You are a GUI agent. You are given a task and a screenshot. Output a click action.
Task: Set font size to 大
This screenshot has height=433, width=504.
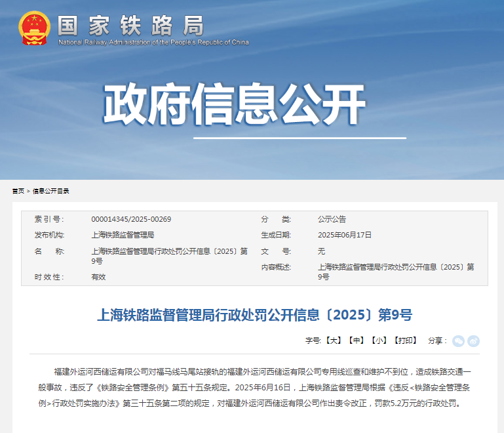click(x=334, y=340)
